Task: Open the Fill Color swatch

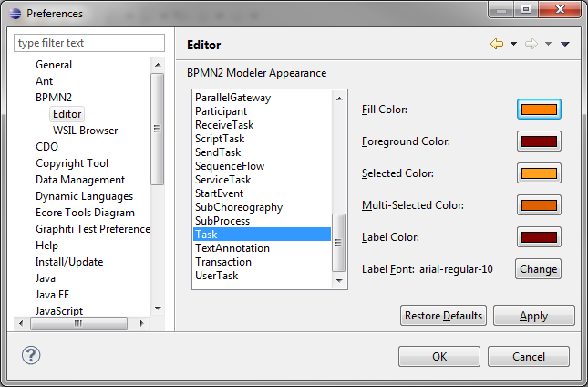Action: point(539,110)
